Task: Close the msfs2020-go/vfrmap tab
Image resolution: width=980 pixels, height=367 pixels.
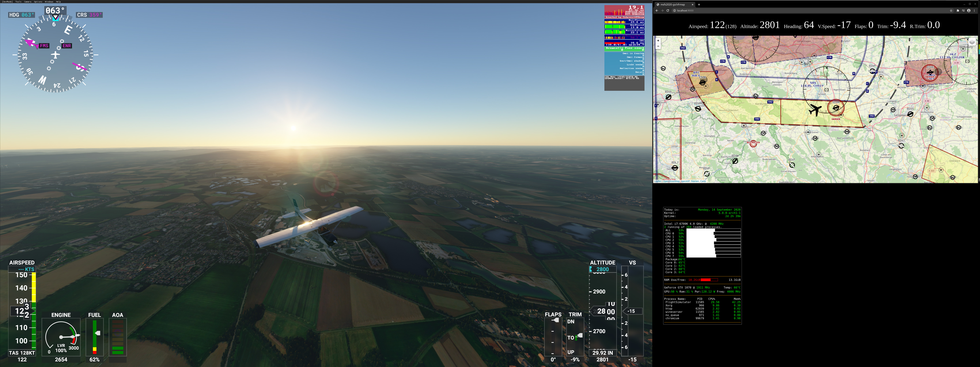Action: click(x=692, y=5)
